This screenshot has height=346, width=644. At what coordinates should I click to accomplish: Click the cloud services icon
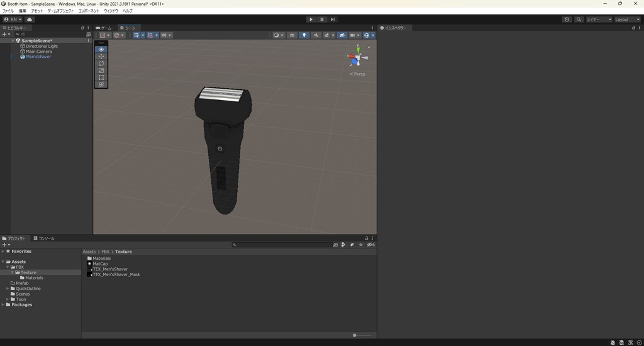[30, 20]
